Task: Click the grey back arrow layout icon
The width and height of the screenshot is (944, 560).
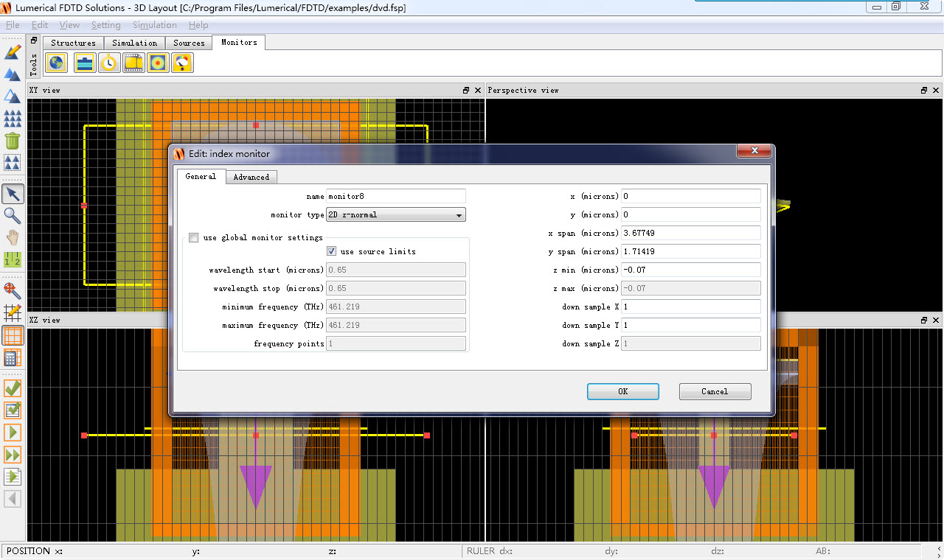Action: click(x=13, y=499)
